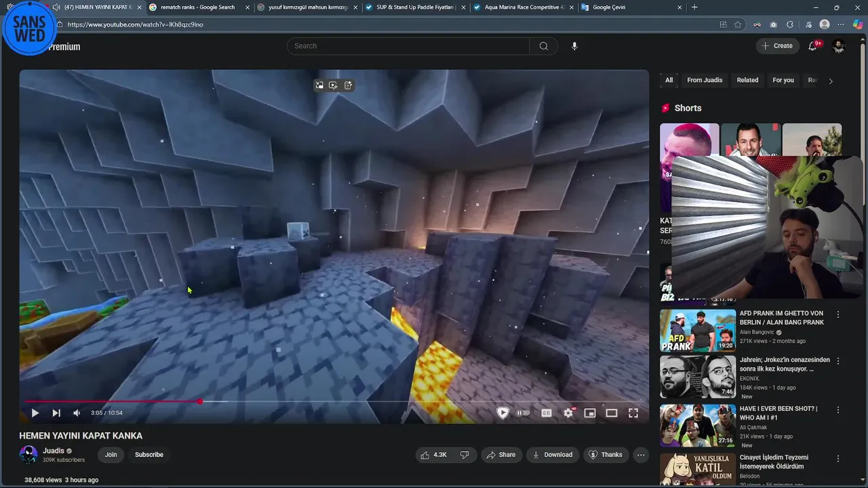Switch to SUP & Stand Up Paddle tab
The height and width of the screenshot is (488, 868).
[415, 7]
